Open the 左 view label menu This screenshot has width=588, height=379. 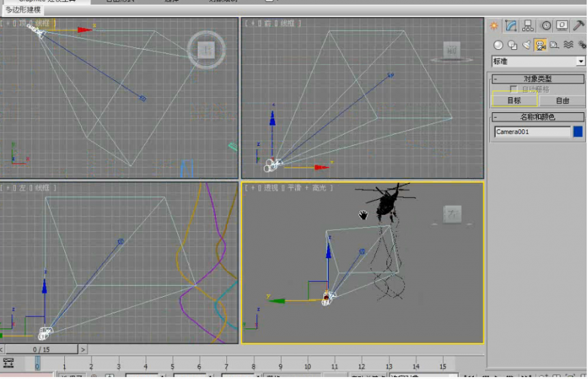pos(22,187)
